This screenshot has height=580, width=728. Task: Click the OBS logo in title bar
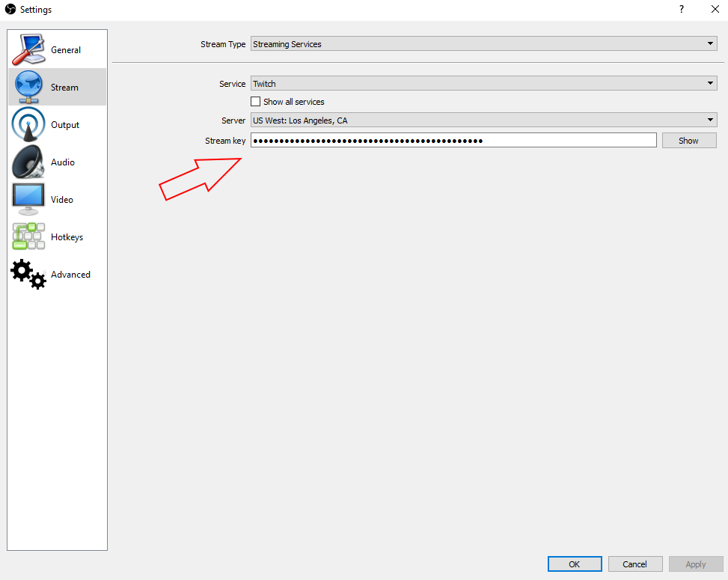pos(10,9)
